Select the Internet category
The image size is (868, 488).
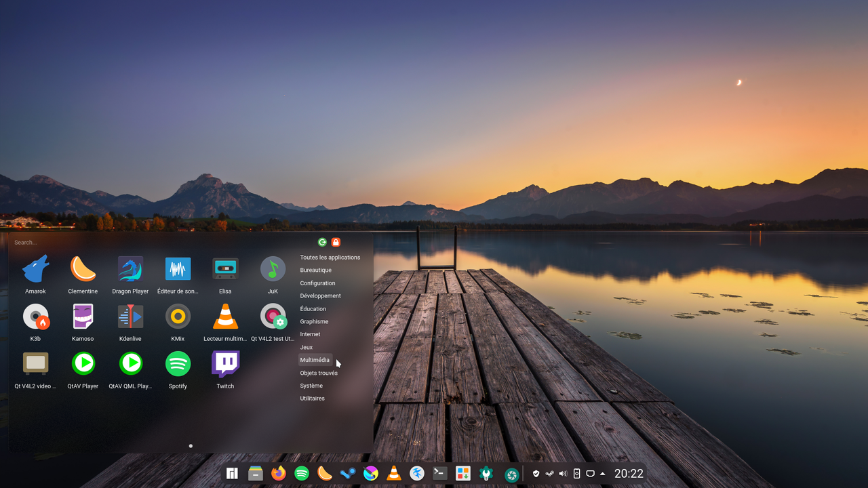tap(310, 334)
